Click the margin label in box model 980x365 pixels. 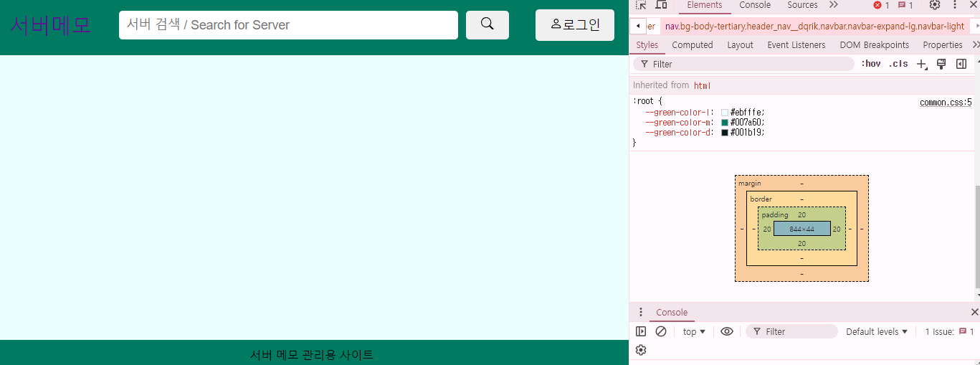(750, 184)
